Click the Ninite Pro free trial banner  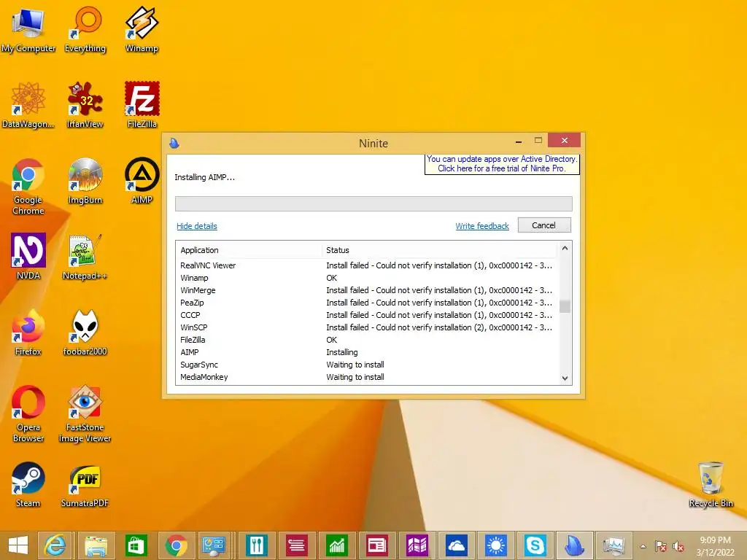(502, 164)
